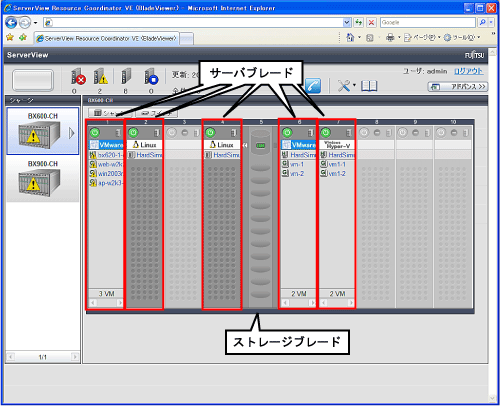Open vm-1 guest link
The height and width of the screenshot is (406, 500).
[297, 164]
